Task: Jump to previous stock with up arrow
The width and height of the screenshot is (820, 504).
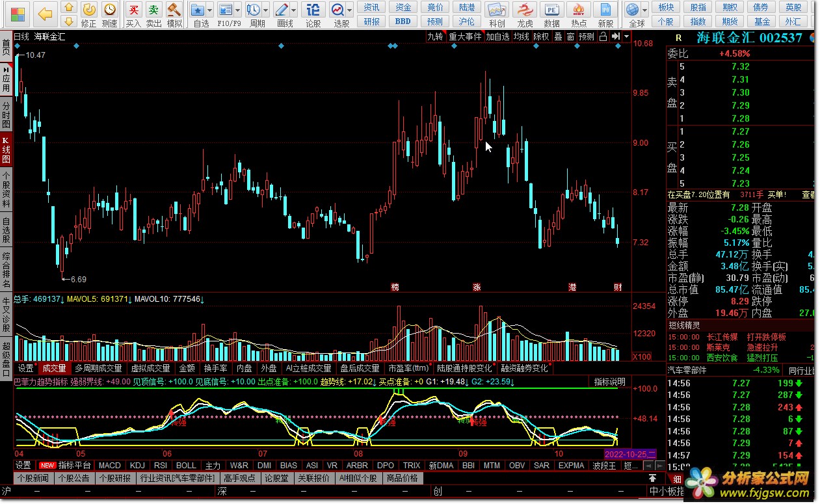Action: click(68, 8)
